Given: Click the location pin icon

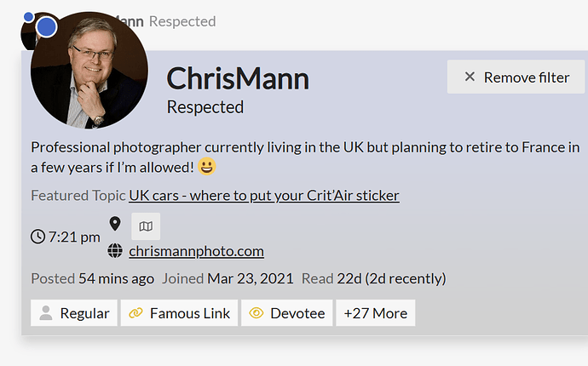Looking at the screenshot, I should pyautogui.click(x=116, y=225).
